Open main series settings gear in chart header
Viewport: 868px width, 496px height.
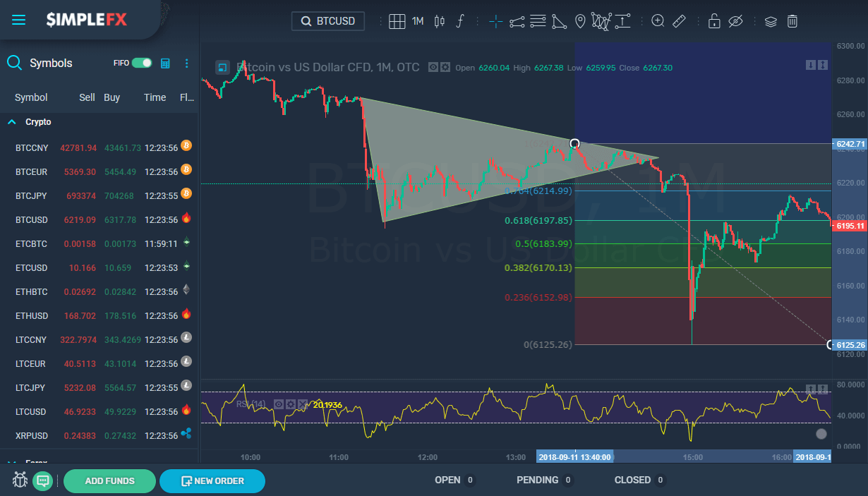pyautogui.click(x=445, y=68)
